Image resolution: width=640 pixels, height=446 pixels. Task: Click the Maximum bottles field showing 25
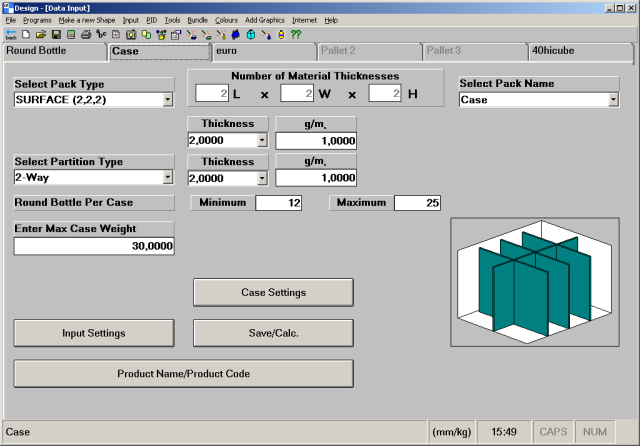pos(417,203)
